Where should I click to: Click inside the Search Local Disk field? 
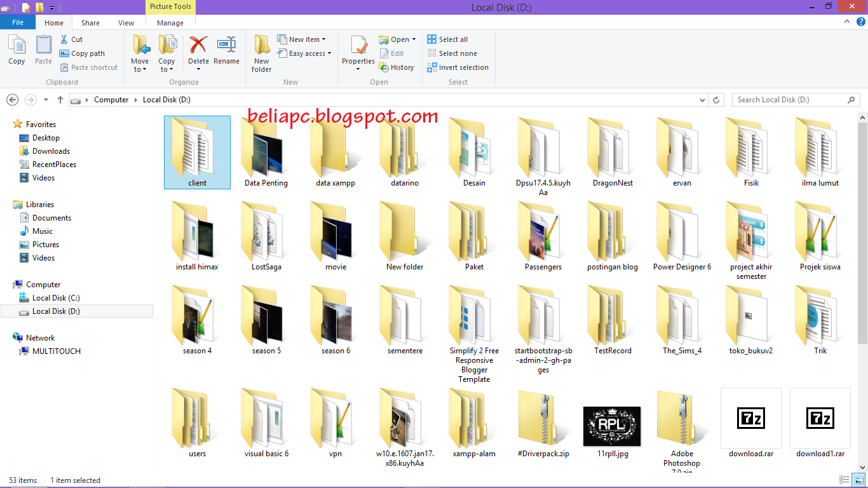coord(788,100)
